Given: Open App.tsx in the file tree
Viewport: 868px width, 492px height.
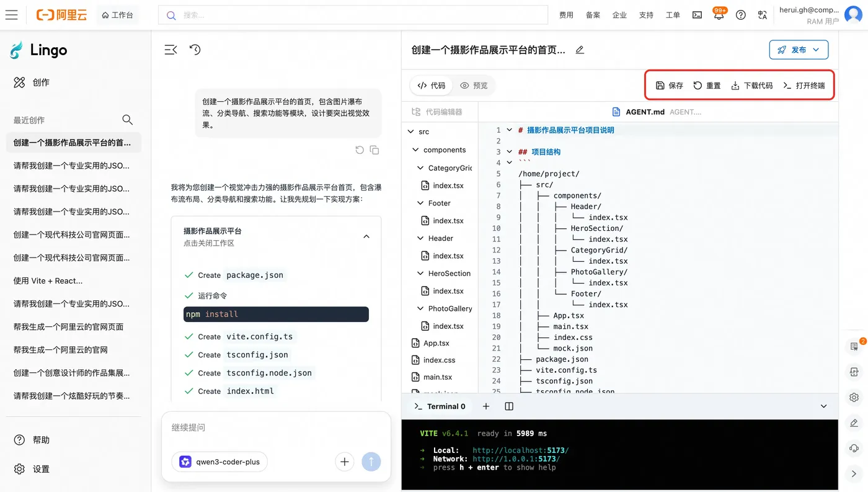Looking at the screenshot, I should pos(430,343).
